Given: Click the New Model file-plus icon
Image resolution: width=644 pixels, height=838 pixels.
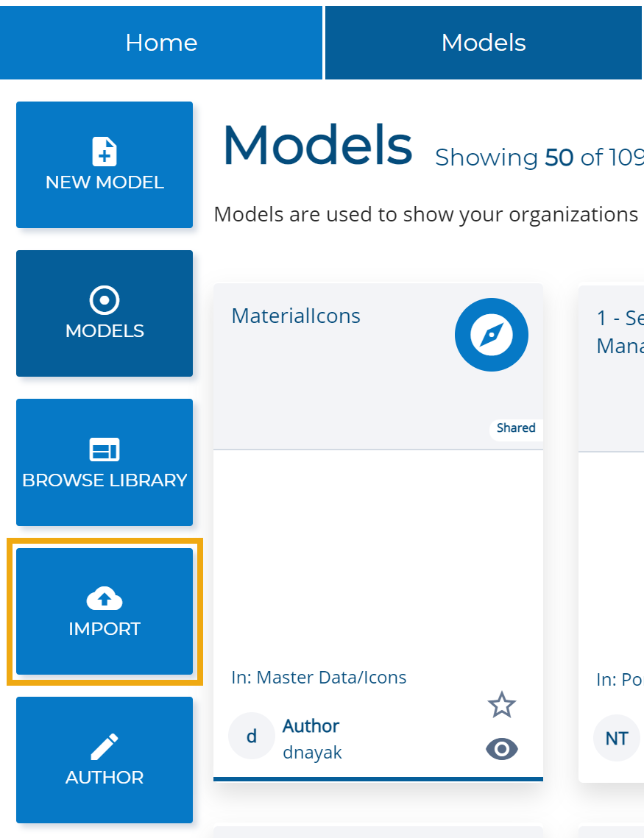Looking at the screenshot, I should 105,151.
